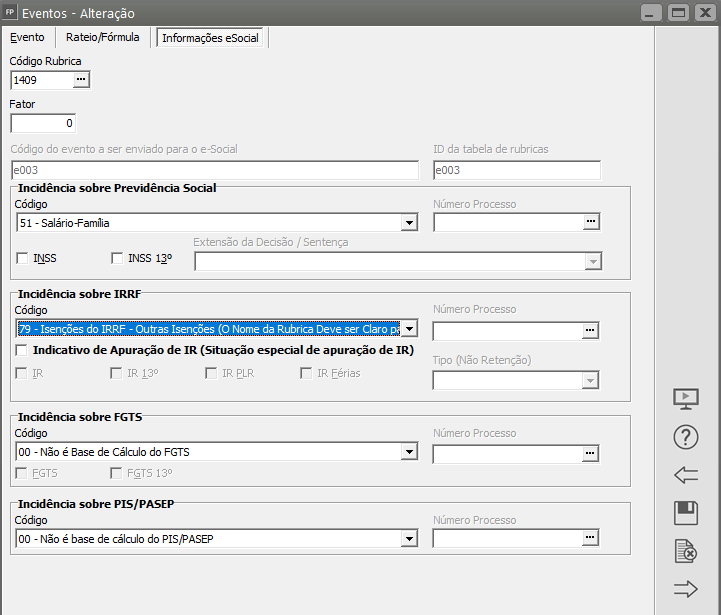Open lookup button beside Código Rubrica field

point(81,79)
